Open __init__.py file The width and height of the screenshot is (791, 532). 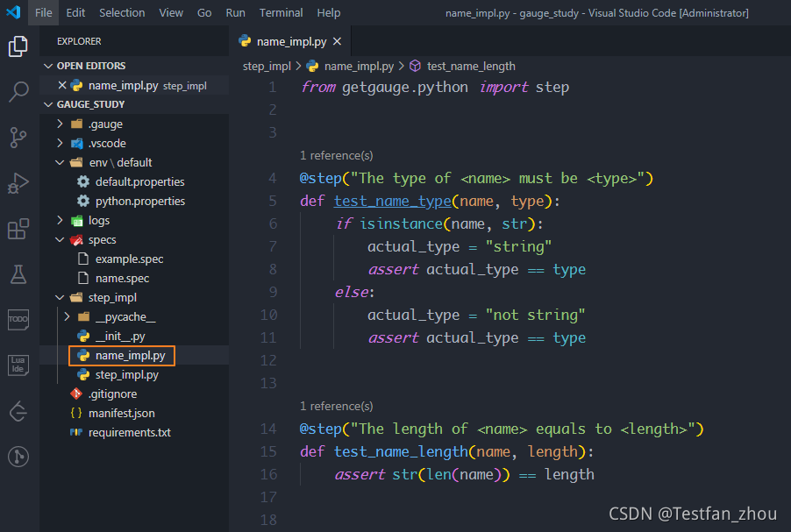(120, 337)
